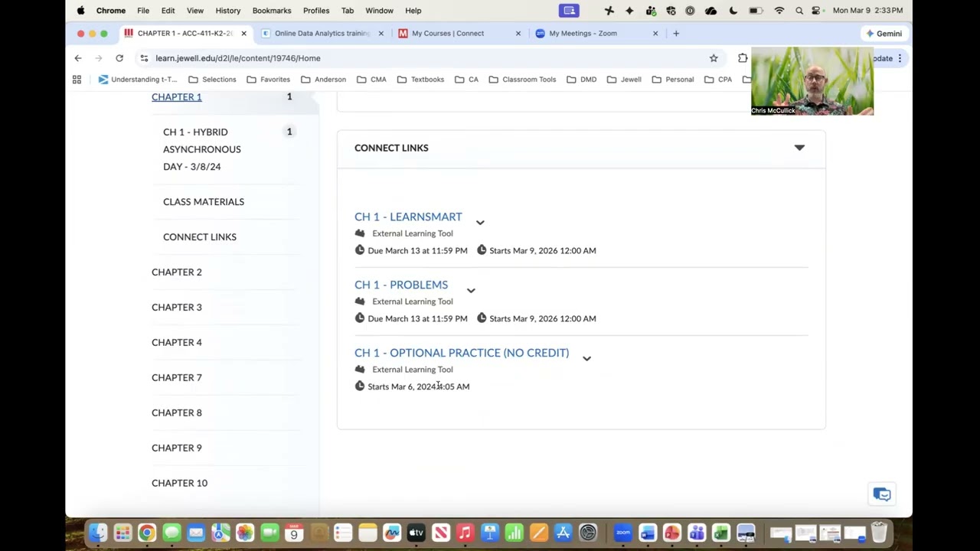Open CH 1 - OPTIONAL PRACTICE (NO CREDIT) link
Image resolution: width=980 pixels, height=551 pixels.
pos(462,353)
